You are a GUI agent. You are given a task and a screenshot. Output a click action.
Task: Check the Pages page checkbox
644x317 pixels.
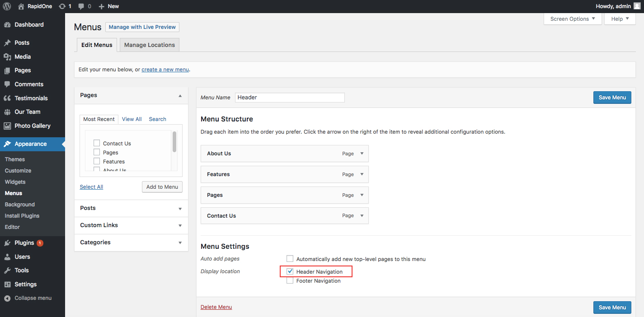97,152
